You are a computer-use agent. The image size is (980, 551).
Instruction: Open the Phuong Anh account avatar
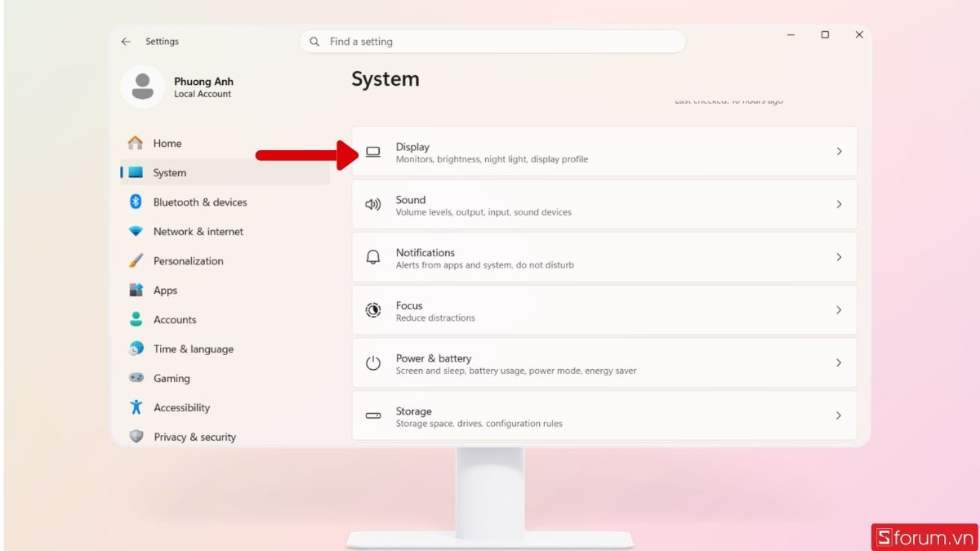pyautogui.click(x=143, y=87)
